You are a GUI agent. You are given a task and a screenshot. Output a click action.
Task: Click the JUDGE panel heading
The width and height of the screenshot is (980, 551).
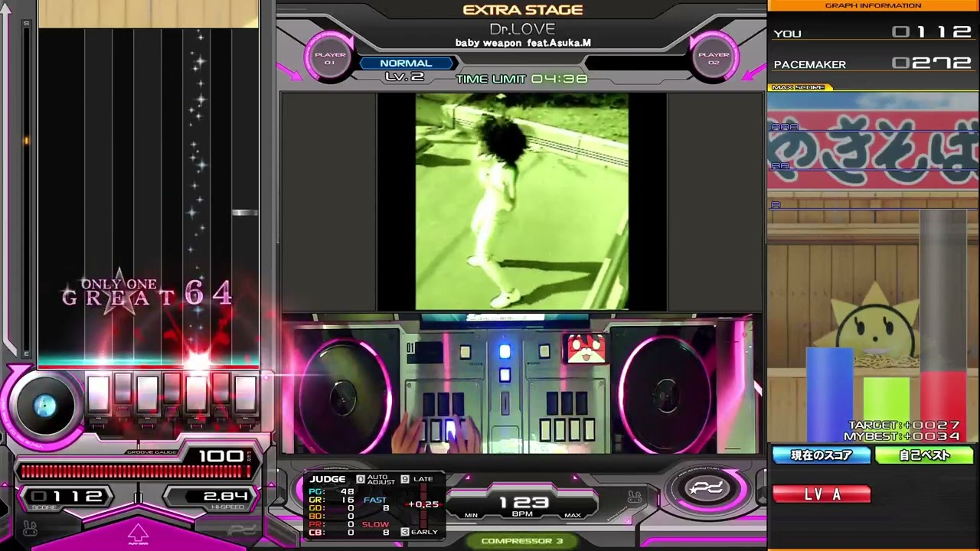coord(328,479)
